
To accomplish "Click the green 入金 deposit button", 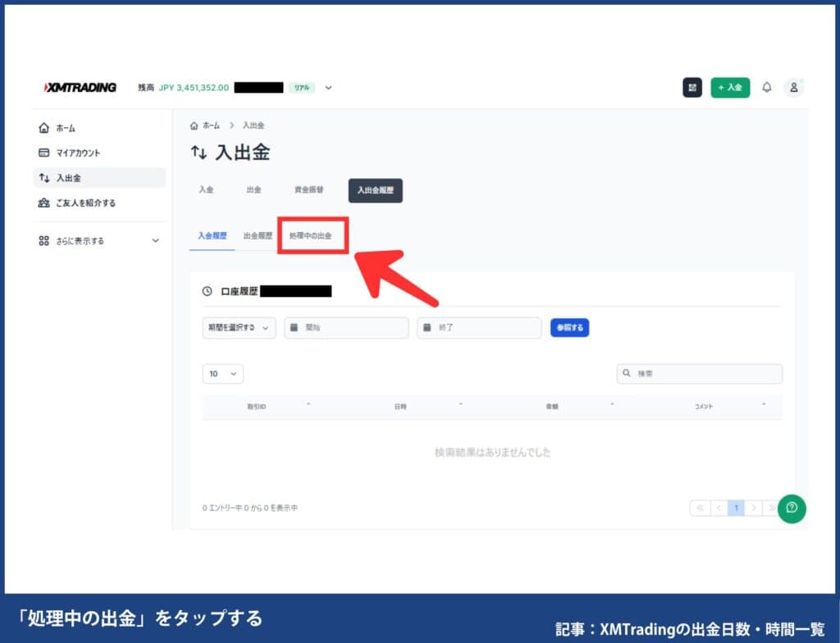I will (730, 87).
